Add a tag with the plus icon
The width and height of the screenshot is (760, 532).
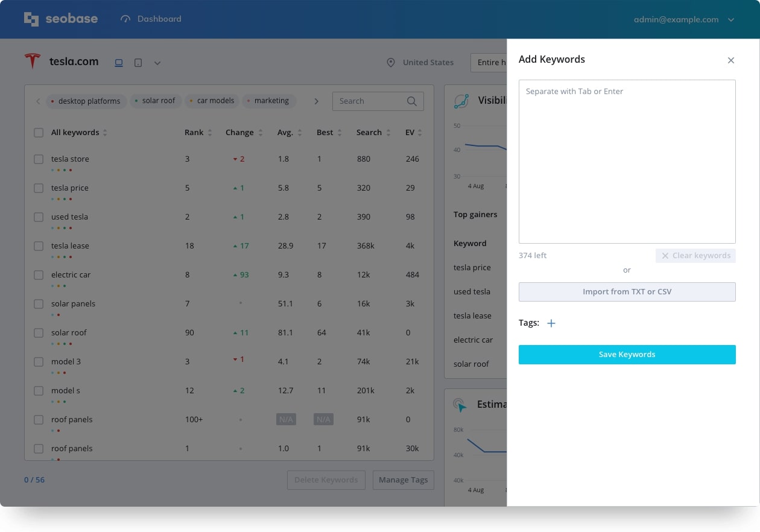click(x=551, y=323)
